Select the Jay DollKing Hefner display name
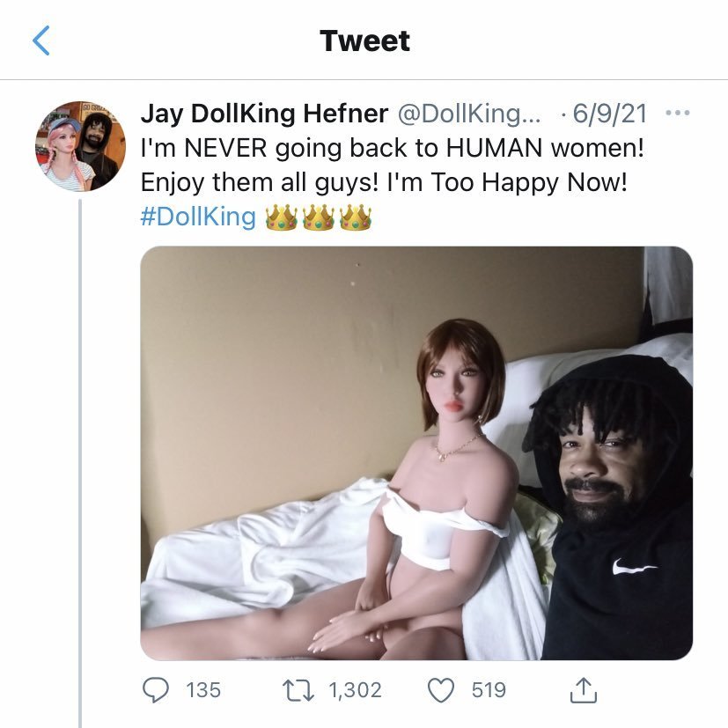This screenshot has width=728, height=728. (x=264, y=114)
